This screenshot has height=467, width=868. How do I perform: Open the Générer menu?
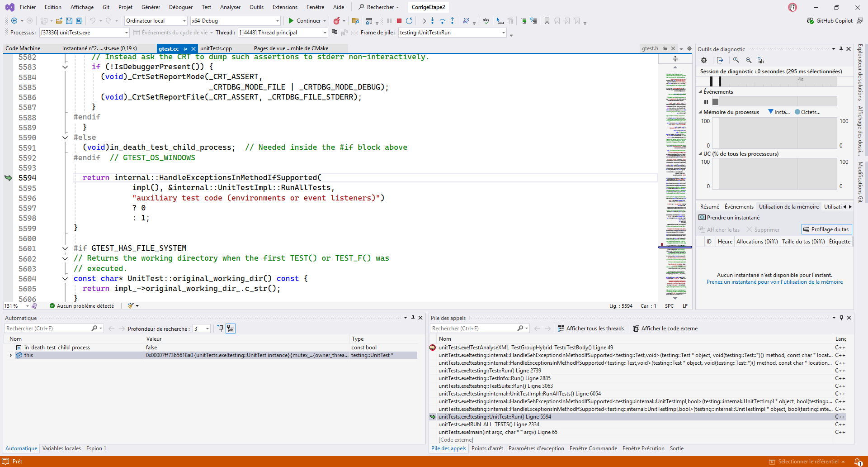click(x=151, y=7)
